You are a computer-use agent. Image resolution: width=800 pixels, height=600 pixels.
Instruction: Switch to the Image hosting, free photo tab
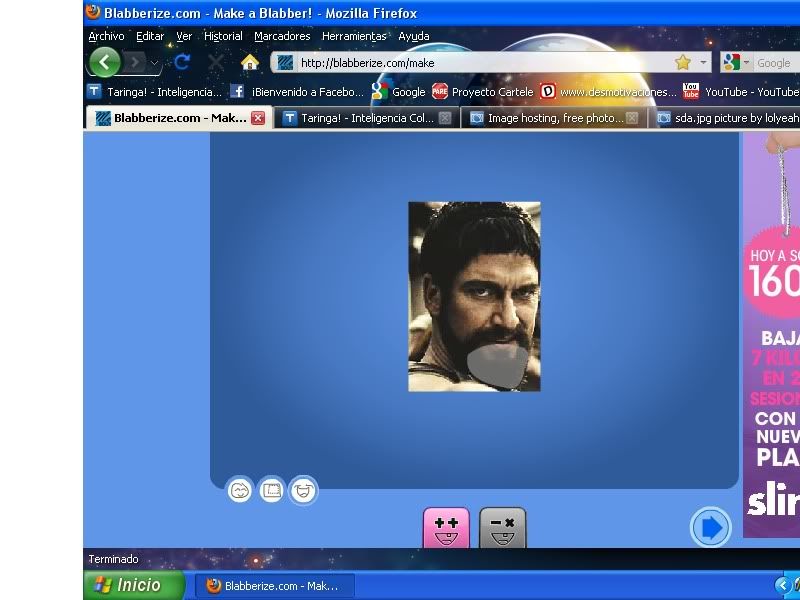[x=554, y=118]
